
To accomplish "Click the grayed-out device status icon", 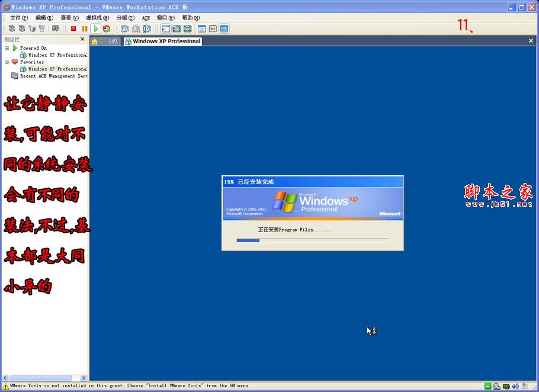I will pyautogui.click(x=525, y=387).
